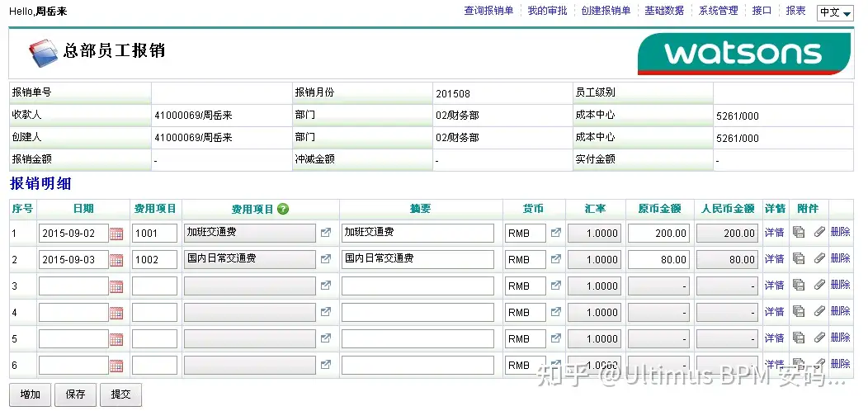868x411 pixels.
Task: Click the 摘要 field with 国内日常交通费
Action: [418, 259]
